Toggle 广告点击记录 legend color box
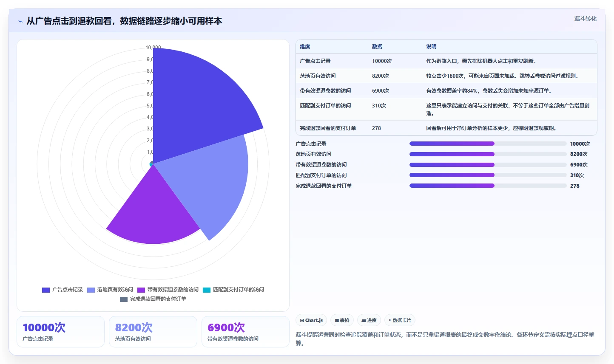The height and width of the screenshot is (364, 614). (46, 290)
